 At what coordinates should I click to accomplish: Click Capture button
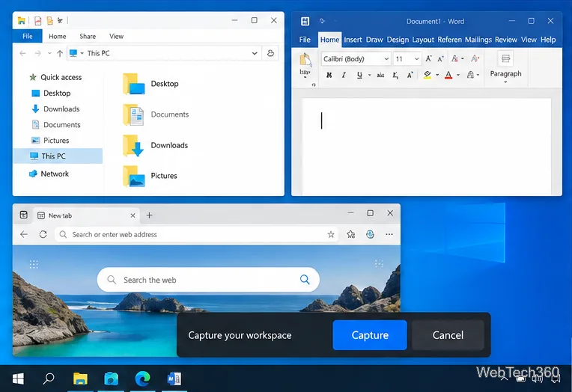[370, 335]
